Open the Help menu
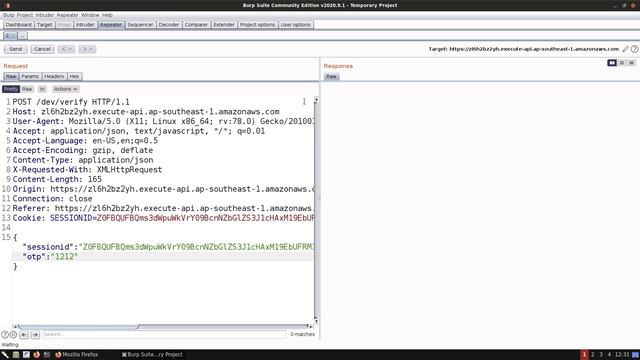 click(x=107, y=15)
